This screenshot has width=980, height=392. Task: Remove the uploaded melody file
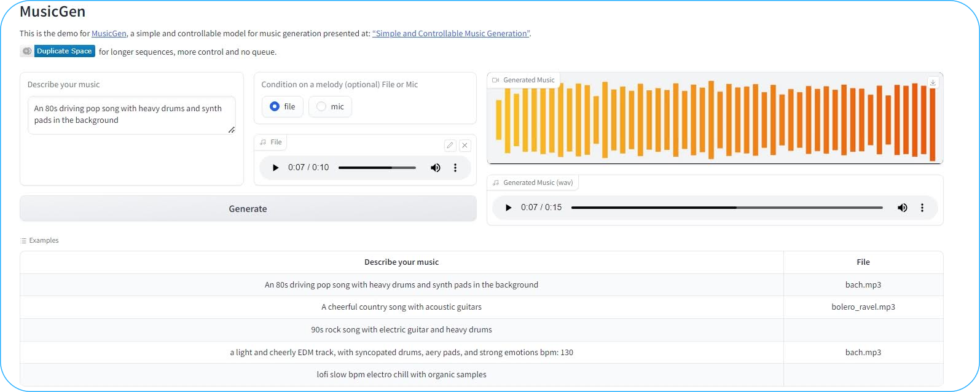pos(465,145)
